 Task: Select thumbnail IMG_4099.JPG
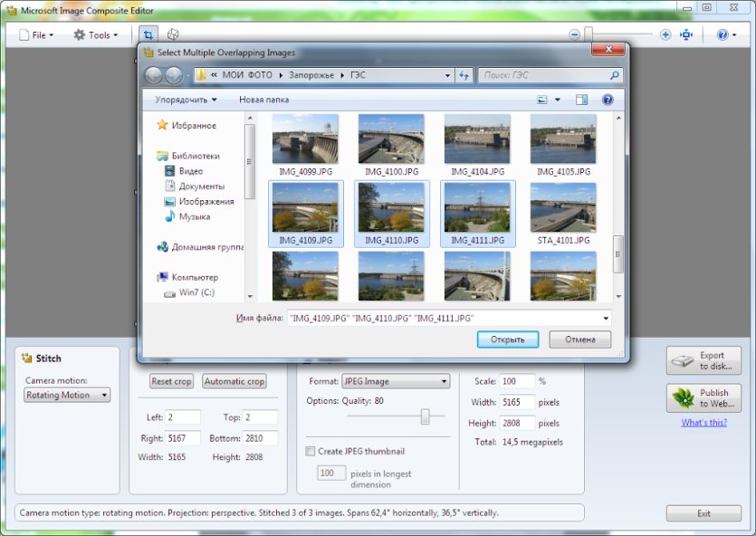point(306,146)
